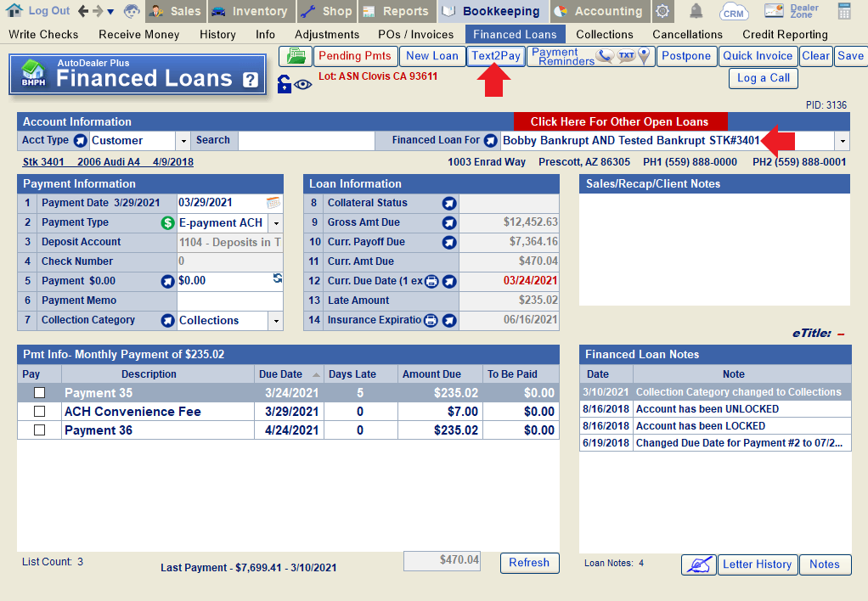This screenshot has height=601, width=868.
Task: Click the Stk 3401 2006 Audi A4 link
Action: (x=108, y=162)
